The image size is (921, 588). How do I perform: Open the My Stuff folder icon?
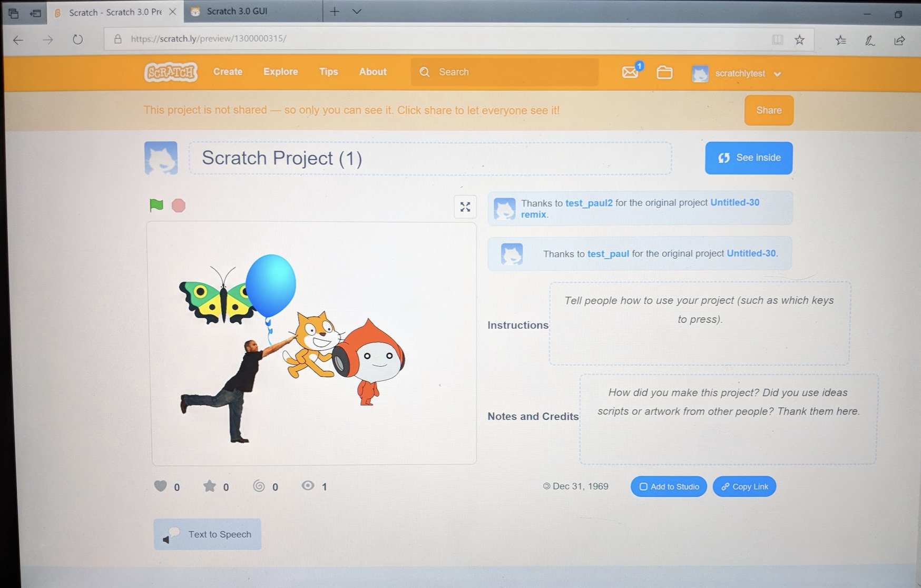664,72
